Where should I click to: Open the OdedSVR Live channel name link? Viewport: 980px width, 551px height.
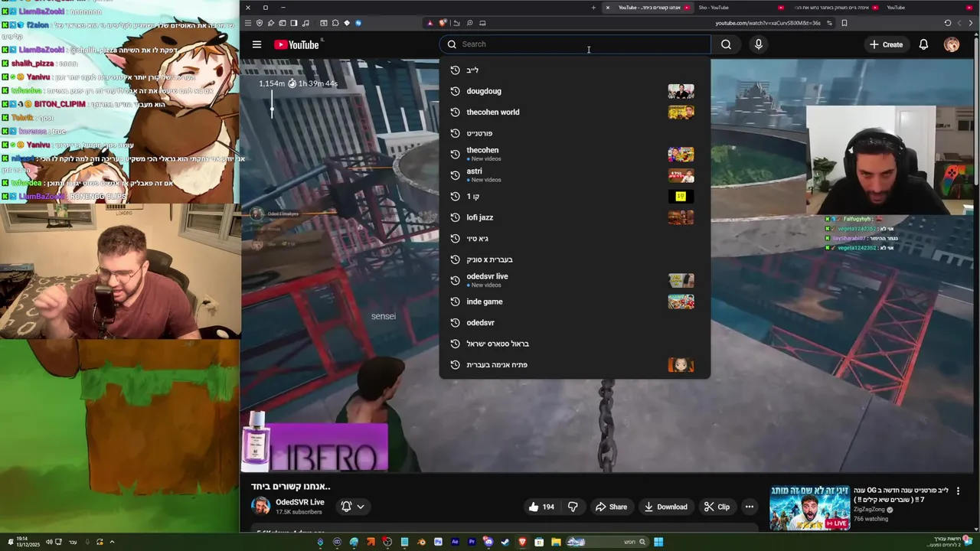point(300,502)
